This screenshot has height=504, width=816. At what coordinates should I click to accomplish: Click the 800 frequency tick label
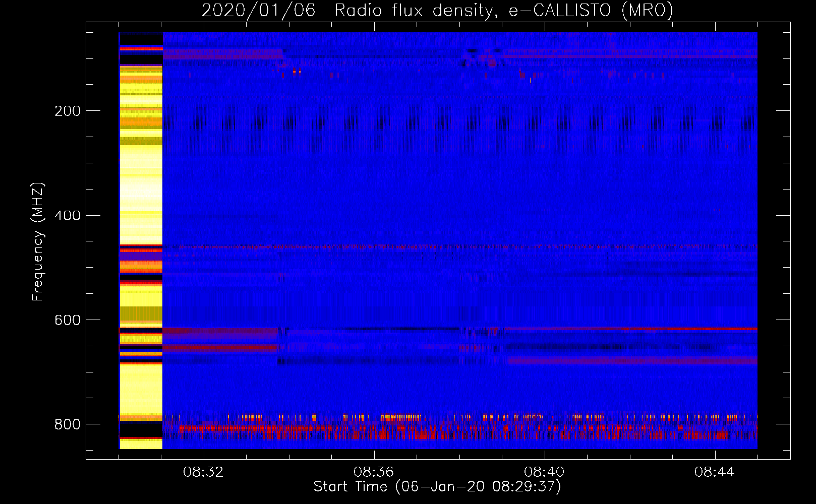(x=68, y=424)
